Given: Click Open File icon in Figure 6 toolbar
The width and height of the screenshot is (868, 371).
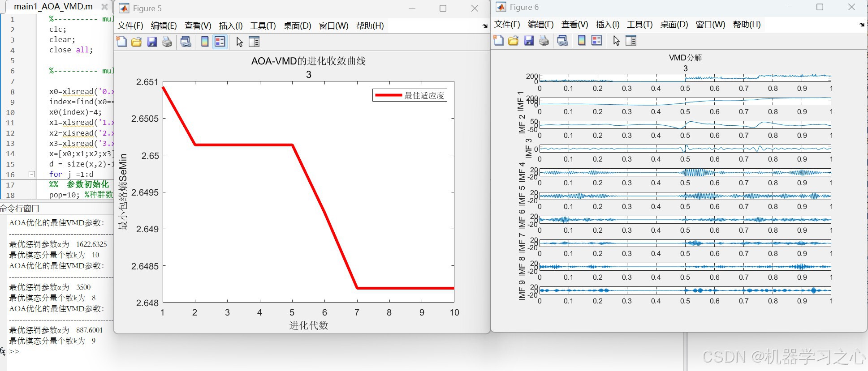Looking at the screenshot, I should coord(514,41).
